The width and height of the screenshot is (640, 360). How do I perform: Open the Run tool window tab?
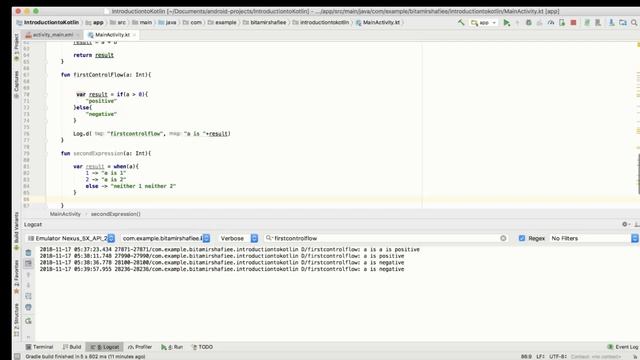tap(172, 347)
